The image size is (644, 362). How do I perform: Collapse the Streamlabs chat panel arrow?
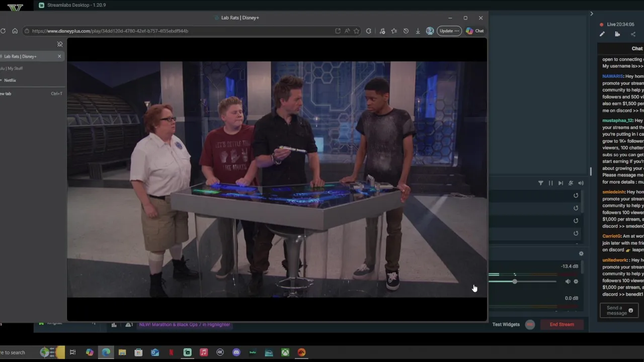click(592, 14)
